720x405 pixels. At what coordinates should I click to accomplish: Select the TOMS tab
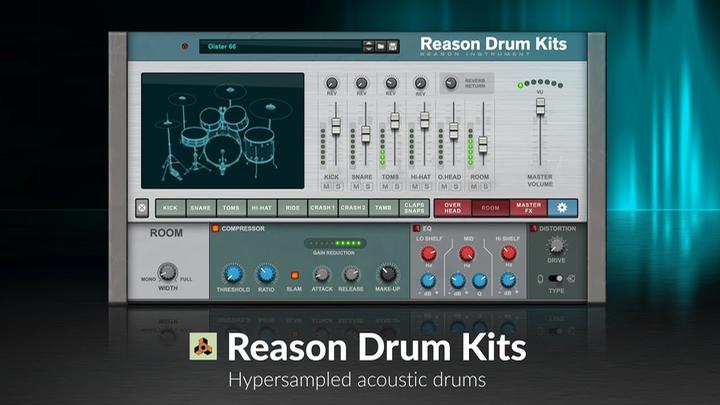click(231, 208)
